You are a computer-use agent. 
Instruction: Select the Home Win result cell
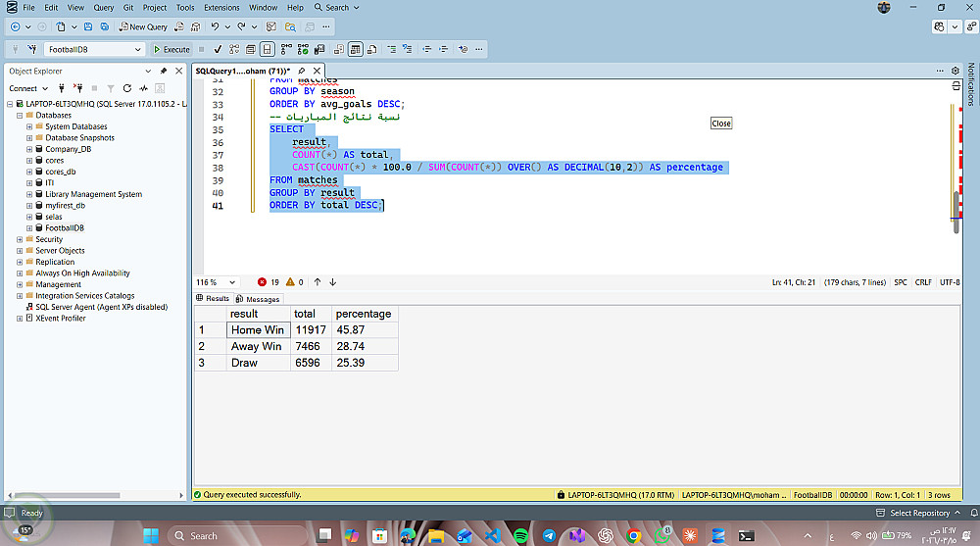(257, 330)
